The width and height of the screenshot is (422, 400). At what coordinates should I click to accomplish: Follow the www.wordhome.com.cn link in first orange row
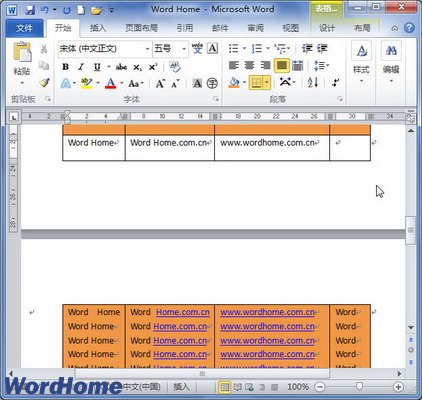(267, 312)
